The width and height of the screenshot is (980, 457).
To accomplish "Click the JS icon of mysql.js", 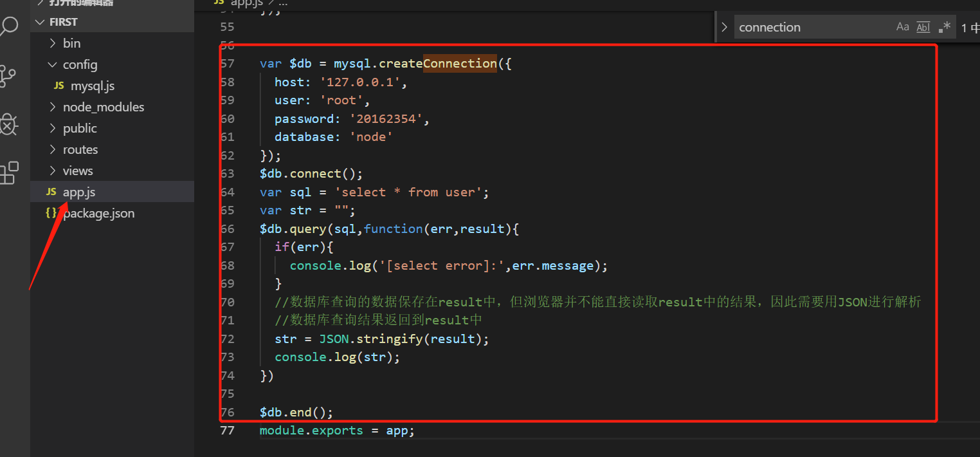I will 59,86.
